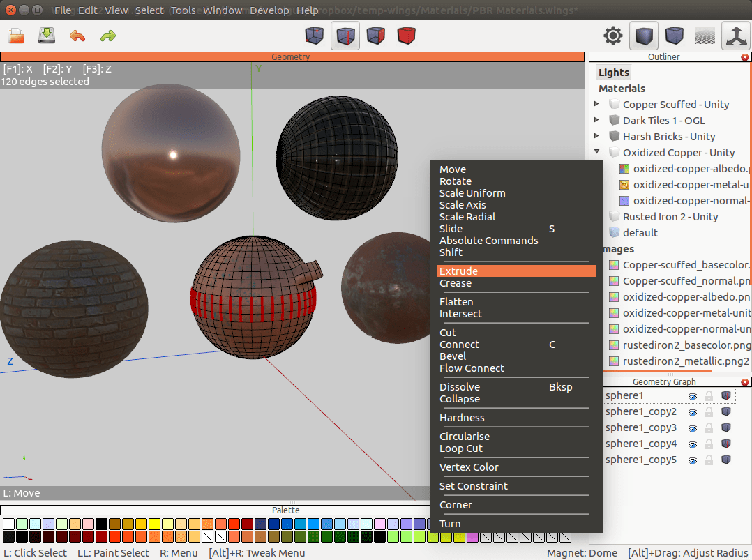752x560 pixels.
Task: Click oxidized-copper-albedo image icon under Oxidized Copper
Action: click(x=624, y=169)
